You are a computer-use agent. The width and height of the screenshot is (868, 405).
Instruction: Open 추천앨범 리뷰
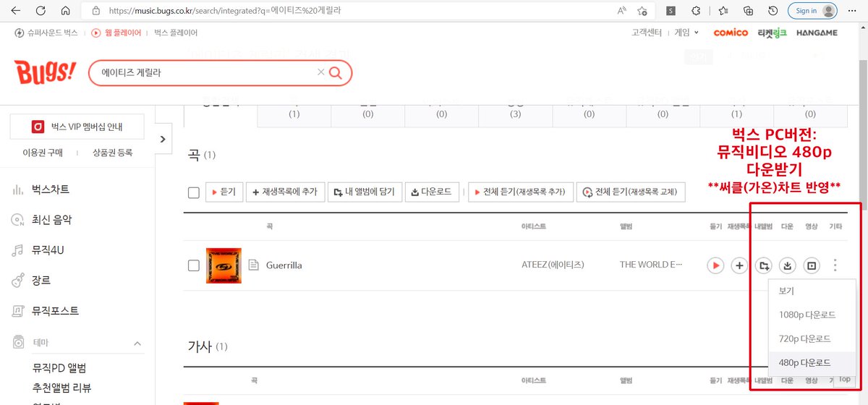click(62, 388)
